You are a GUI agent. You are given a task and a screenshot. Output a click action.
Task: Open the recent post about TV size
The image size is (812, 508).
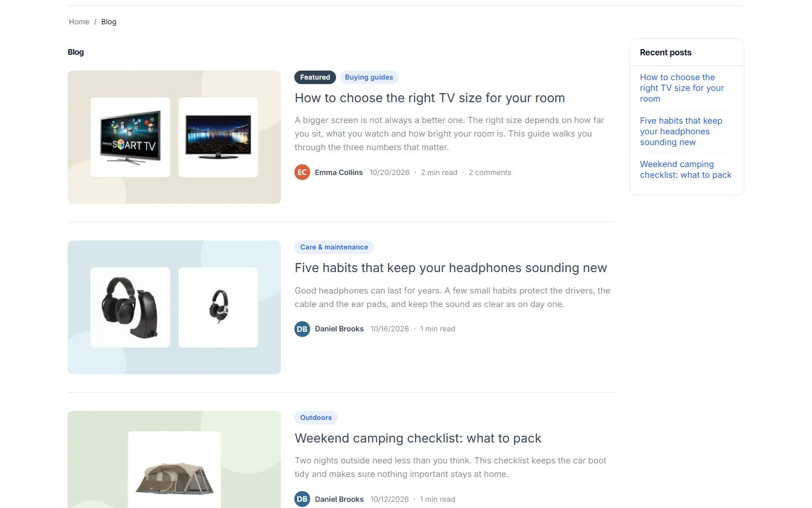click(682, 88)
